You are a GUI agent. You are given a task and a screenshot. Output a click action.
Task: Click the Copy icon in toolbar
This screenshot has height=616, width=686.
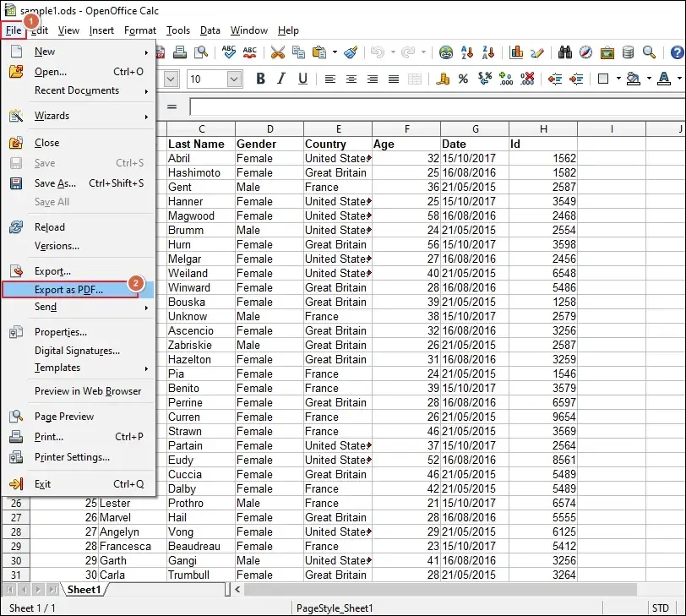tap(298, 52)
